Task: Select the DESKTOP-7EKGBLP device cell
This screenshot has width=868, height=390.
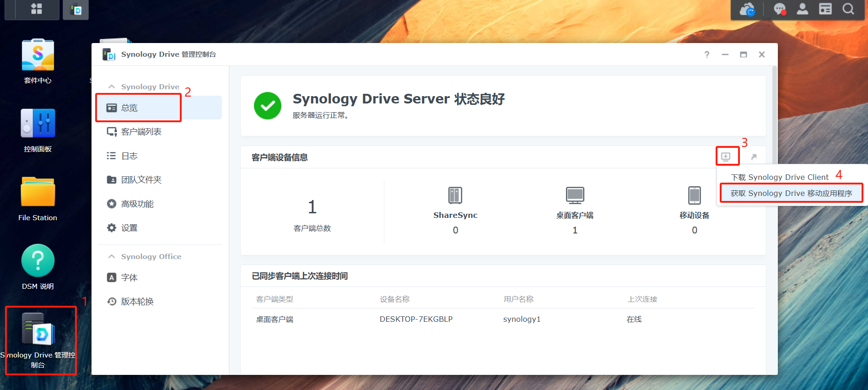Action: coord(416,319)
